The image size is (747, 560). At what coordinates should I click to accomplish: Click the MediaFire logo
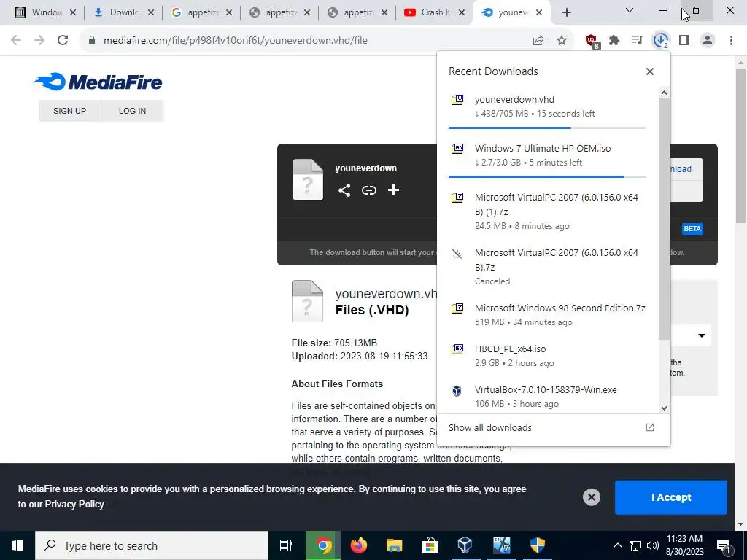coord(98,82)
